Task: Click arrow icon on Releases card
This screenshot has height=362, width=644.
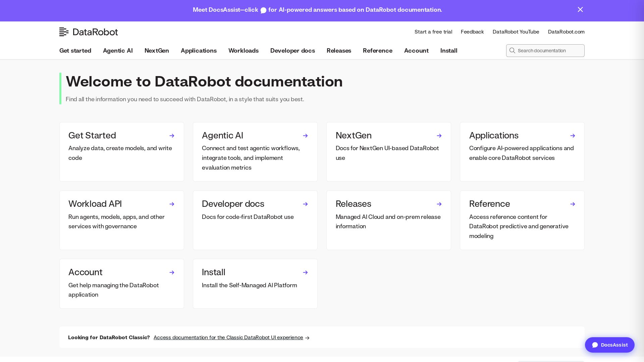Action: coord(439,204)
